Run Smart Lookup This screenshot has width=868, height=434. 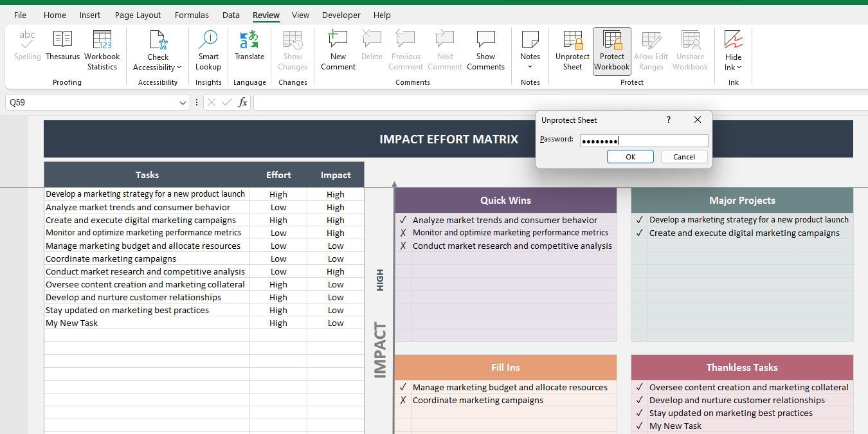(208, 48)
